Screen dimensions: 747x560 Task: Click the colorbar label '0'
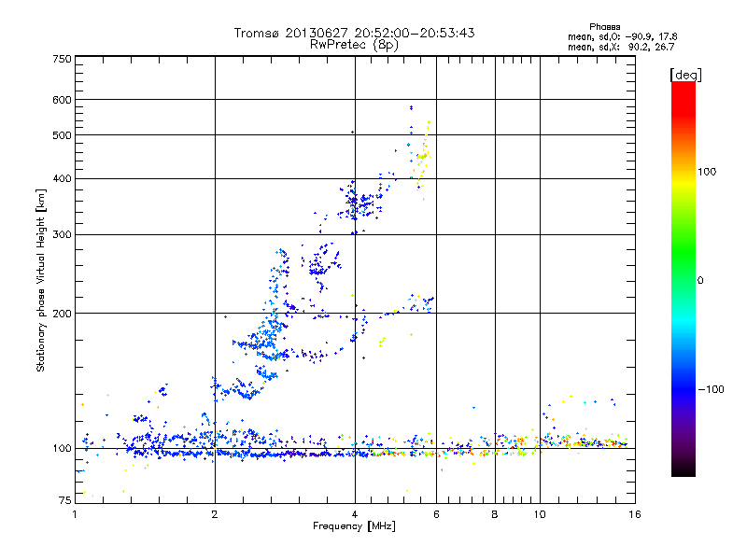(x=699, y=280)
